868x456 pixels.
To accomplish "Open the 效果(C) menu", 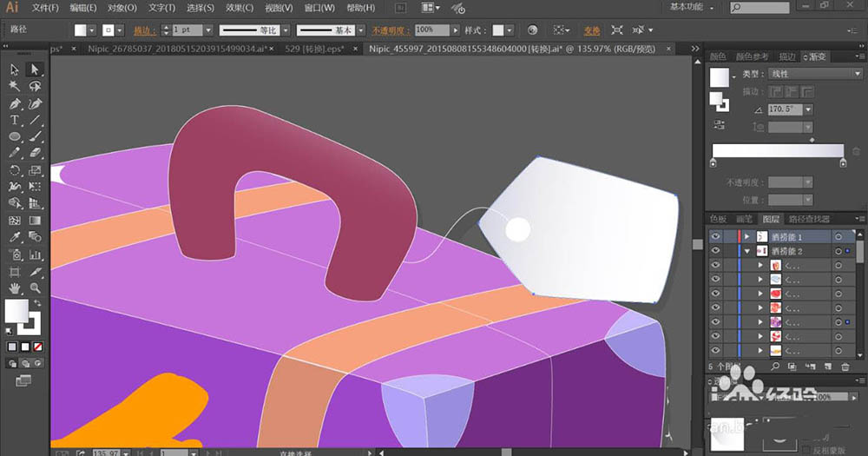I will click(237, 8).
